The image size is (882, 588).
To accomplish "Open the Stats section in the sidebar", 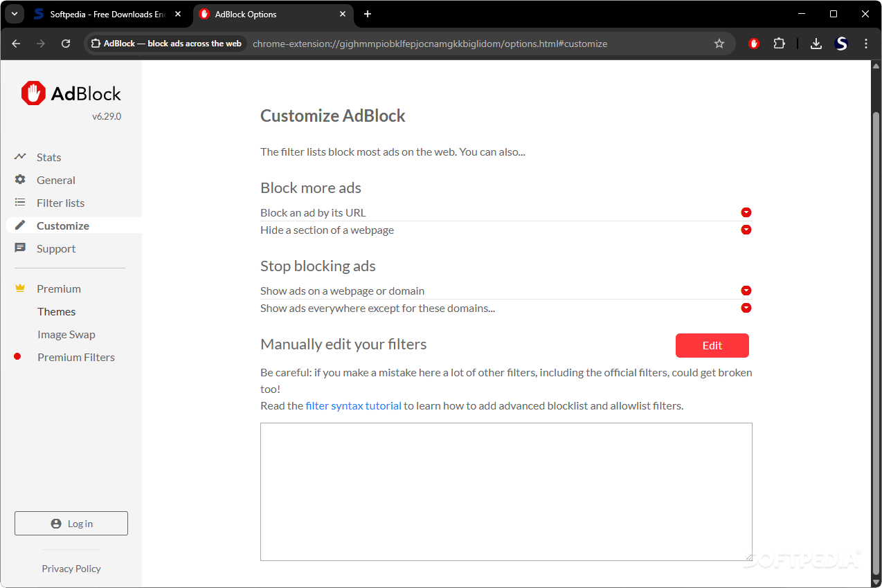I will 48,157.
